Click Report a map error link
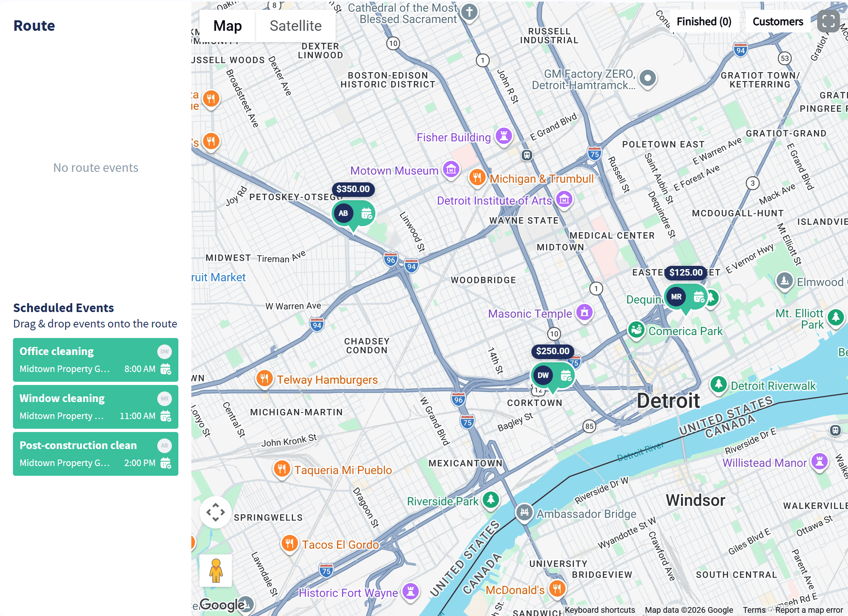This screenshot has height=616, width=848. click(x=809, y=610)
